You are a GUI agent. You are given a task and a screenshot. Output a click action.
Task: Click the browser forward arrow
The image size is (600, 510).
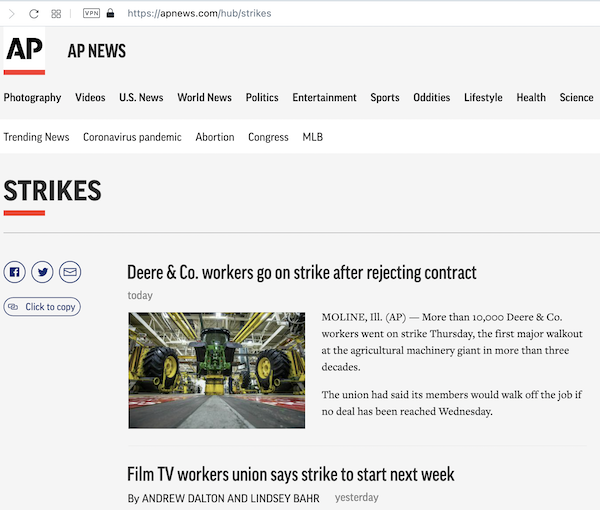(12, 14)
